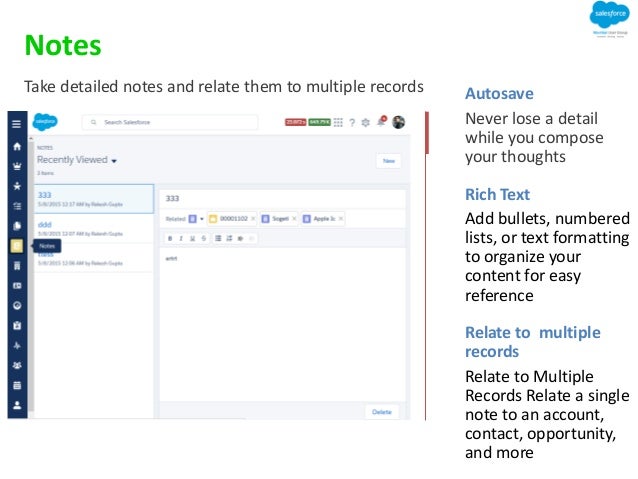Open the hamburger navigation menu
Screen dimensions: 638x479
(17, 124)
